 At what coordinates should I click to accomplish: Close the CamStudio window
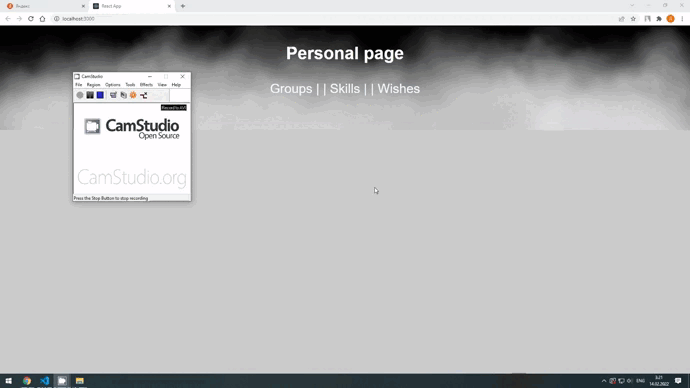(183, 77)
